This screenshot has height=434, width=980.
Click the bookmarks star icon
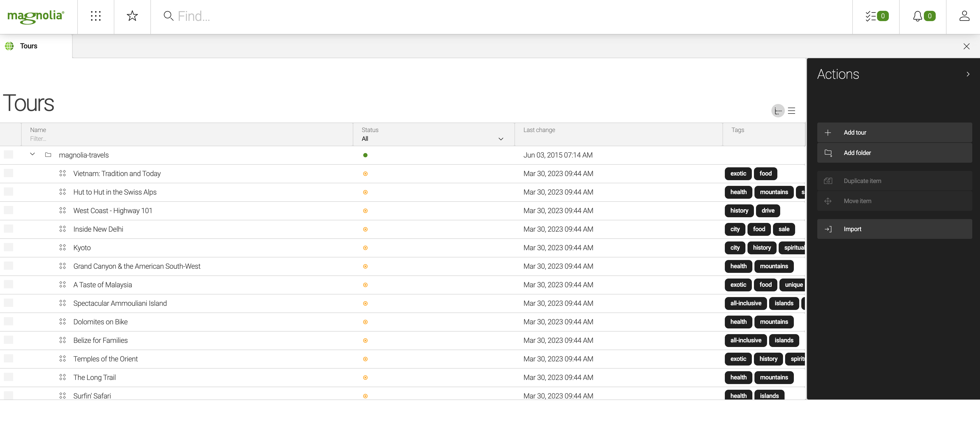click(131, 16)
